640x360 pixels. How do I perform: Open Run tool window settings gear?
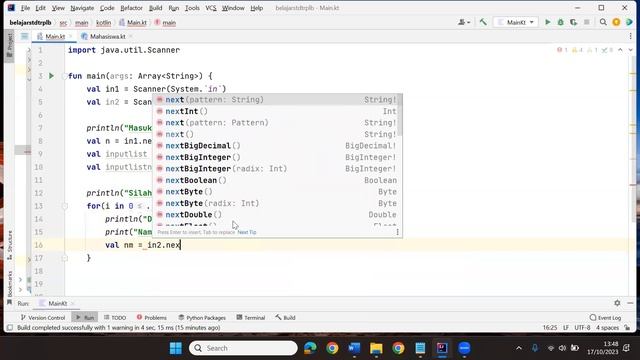point(617,303)
